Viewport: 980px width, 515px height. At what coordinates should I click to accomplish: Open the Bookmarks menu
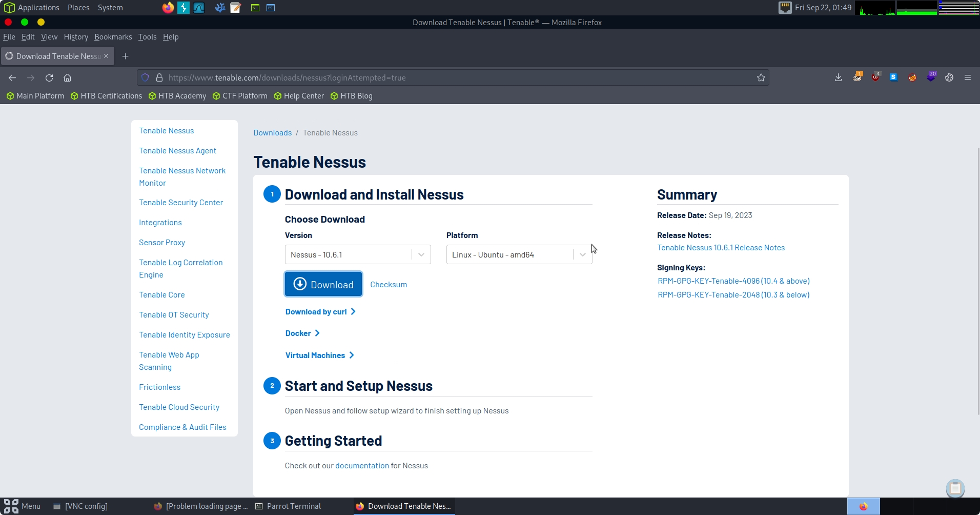coord(113,37)
